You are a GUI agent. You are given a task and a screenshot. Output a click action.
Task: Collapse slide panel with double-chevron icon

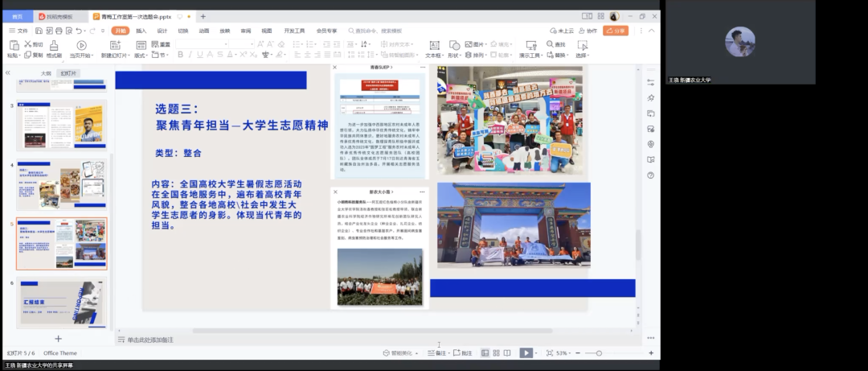(8, 72)
